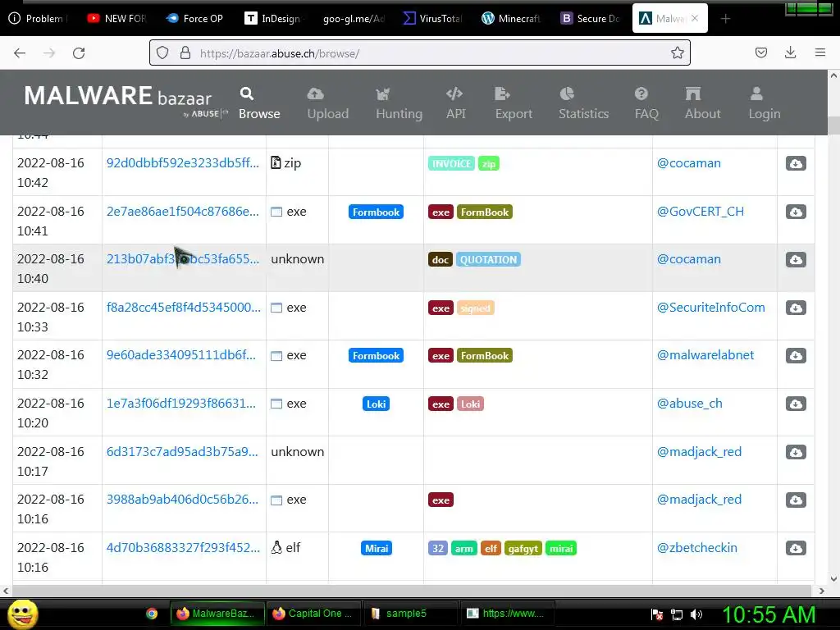Image resolution: width=840 pixels, height=630 pixels.
Task: Open hash link 9e60ade334095111db6f...
Action: pyautogui.click(x=181, y=354)
